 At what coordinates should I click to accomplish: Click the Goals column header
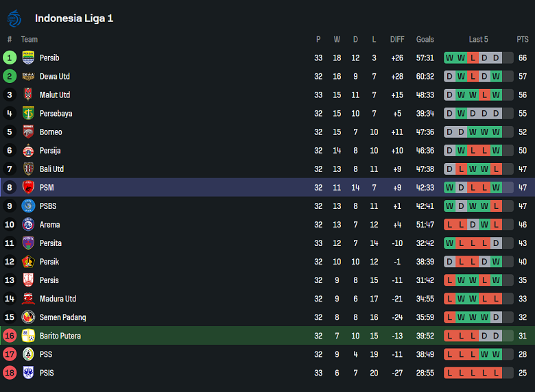pyautogui.click(x=425, y=39)
